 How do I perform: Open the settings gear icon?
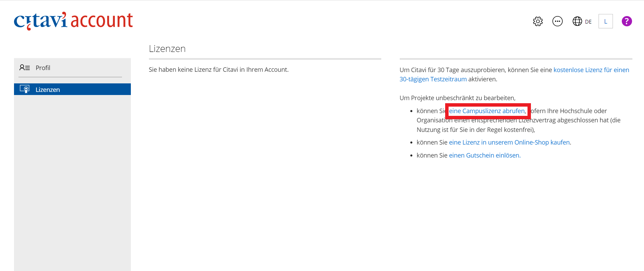click(538, 21)
